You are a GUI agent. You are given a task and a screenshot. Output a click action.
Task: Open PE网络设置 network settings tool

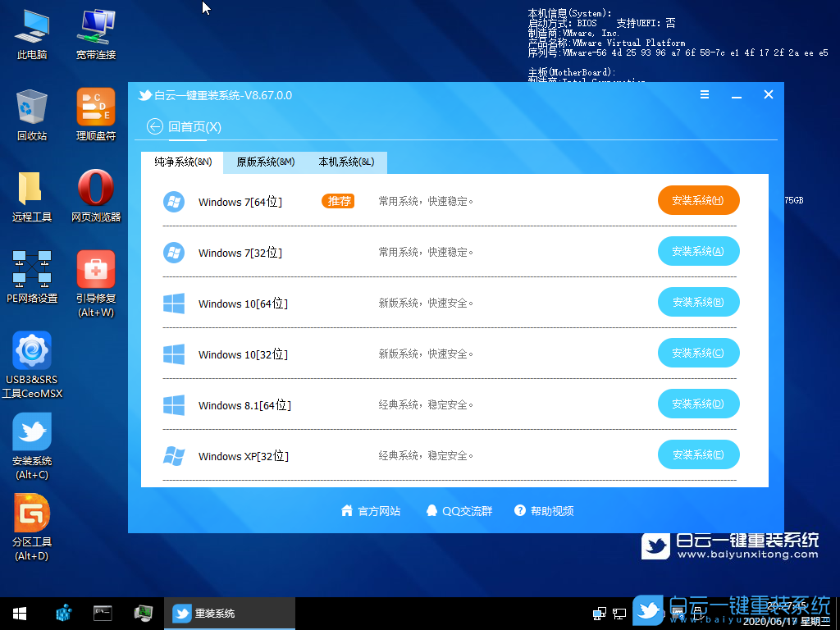tap(31, 269)
